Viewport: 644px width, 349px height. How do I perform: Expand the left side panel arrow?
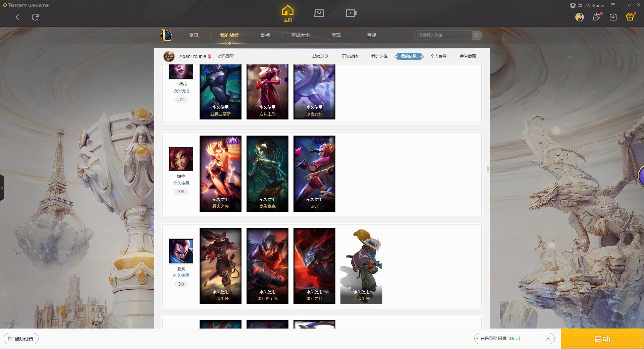point(2,188)
